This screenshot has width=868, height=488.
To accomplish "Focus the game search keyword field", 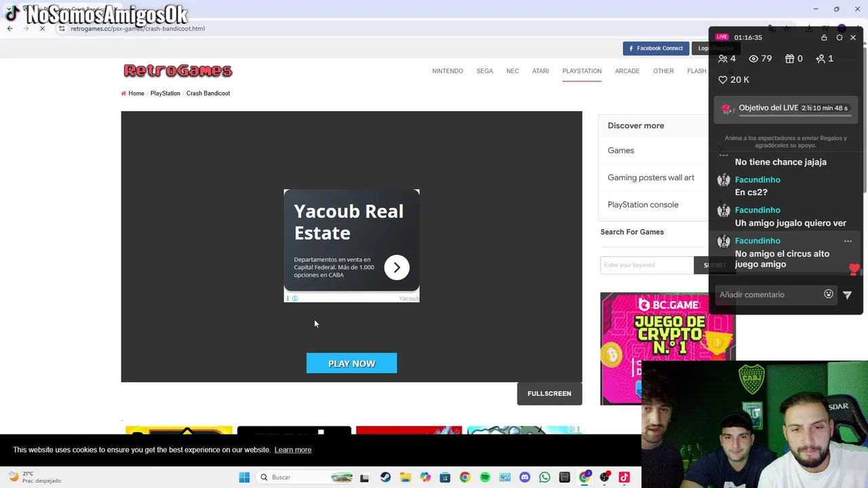I will point(647,265).
